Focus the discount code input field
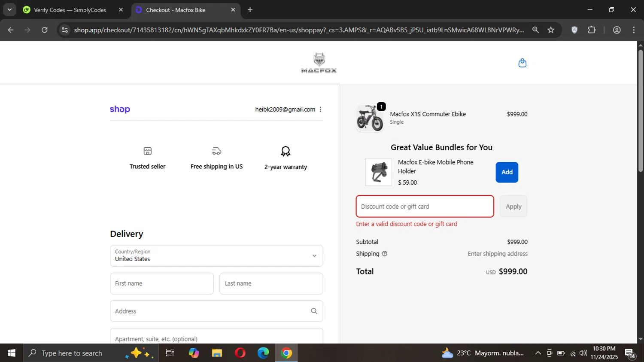 pyautogui.click(x=425, y=207)
